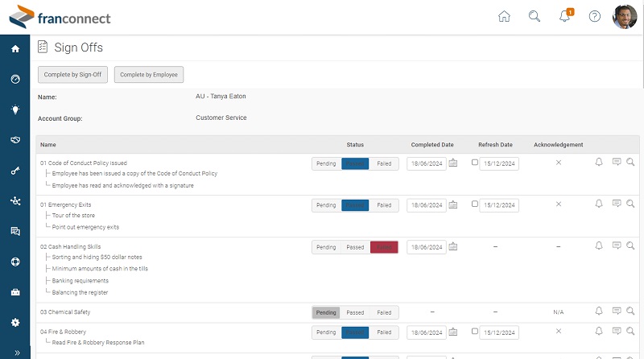Click the home icon in top header
The image size is (644, 359).
click(504, 16)
